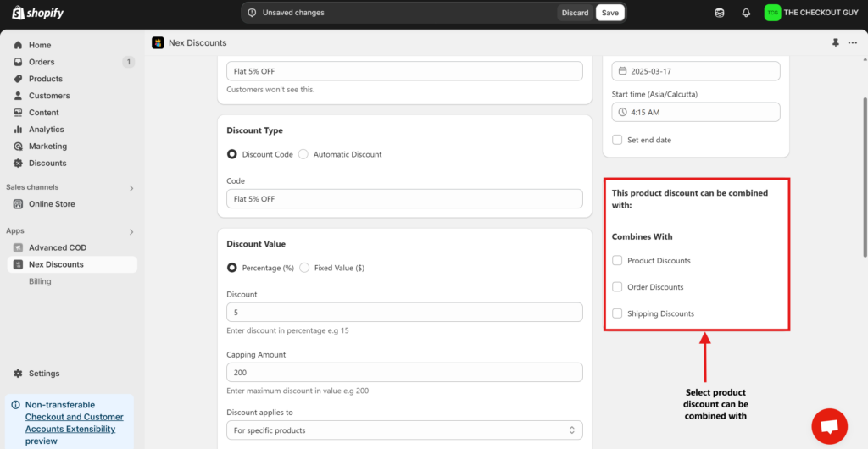Click the 'Customers won't see this.' text

[x=270, y=89]
